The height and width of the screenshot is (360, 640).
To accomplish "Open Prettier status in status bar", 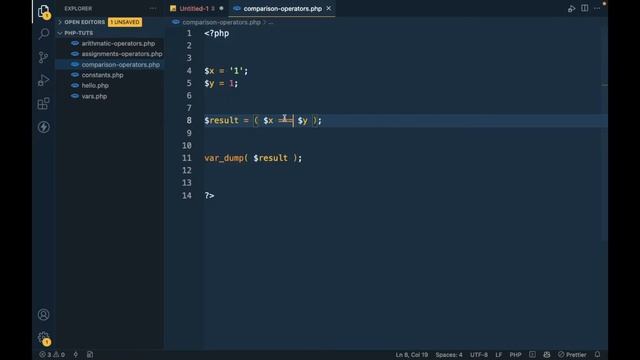I will coord(572,355).
